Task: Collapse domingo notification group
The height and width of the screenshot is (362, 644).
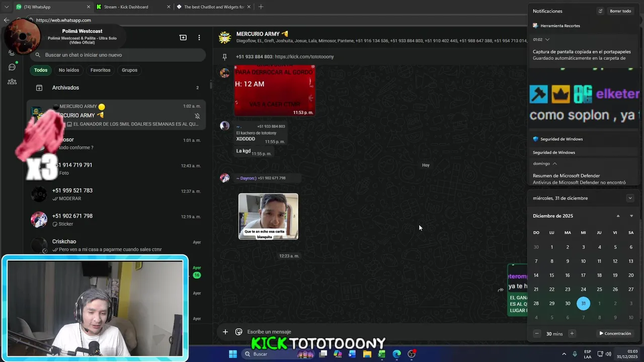Action: coord(555,163)
